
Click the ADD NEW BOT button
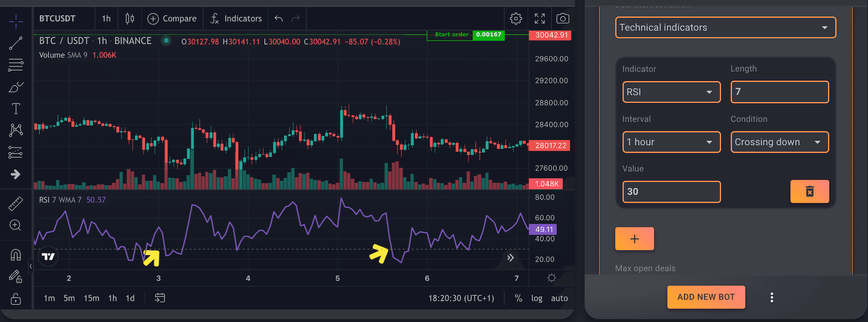coord(706,297)
